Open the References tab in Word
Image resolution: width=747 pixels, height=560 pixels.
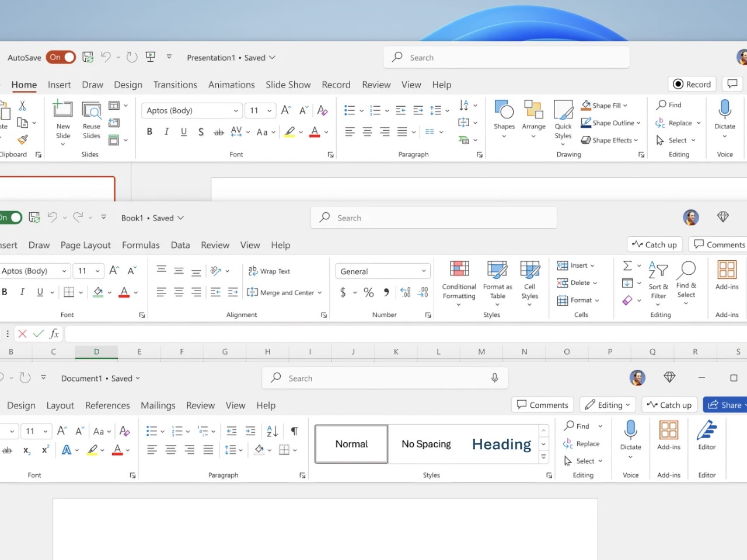[x=107, y=405]
